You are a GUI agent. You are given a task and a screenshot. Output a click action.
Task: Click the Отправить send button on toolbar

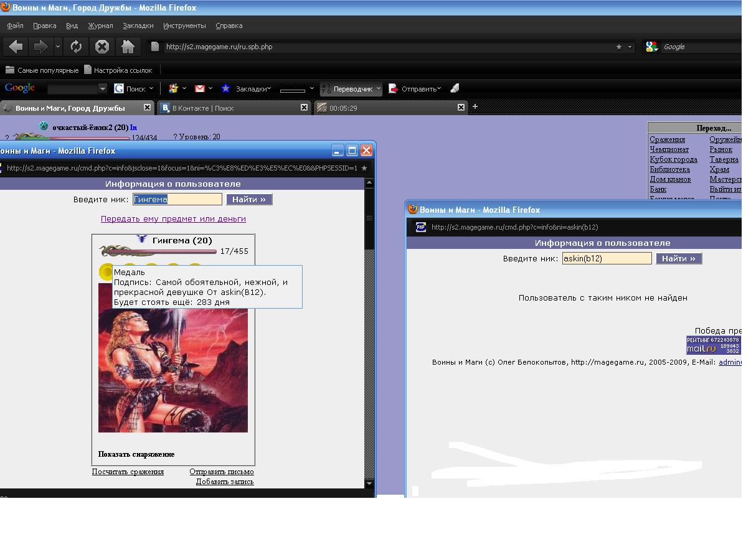pyautogui.click(x=414, y=89)
